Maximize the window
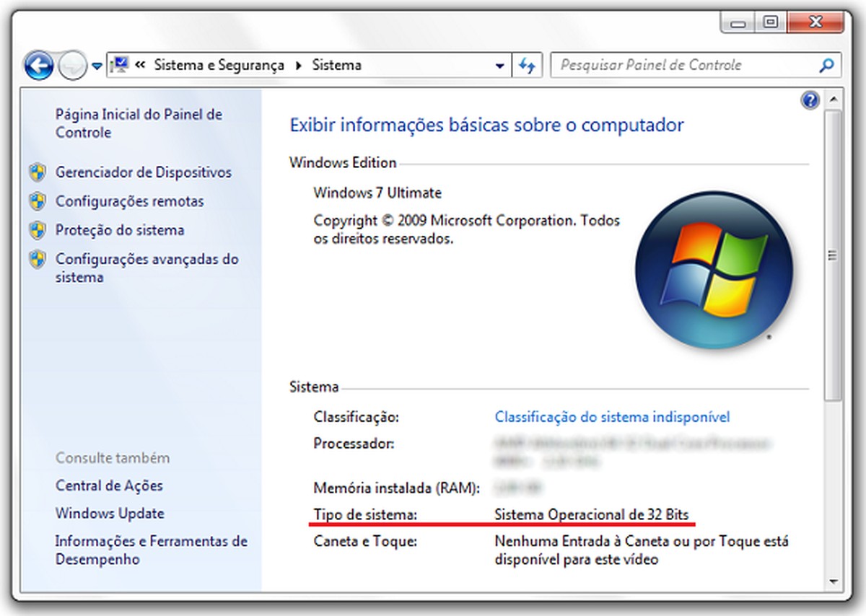 click(x=769, y=23)
